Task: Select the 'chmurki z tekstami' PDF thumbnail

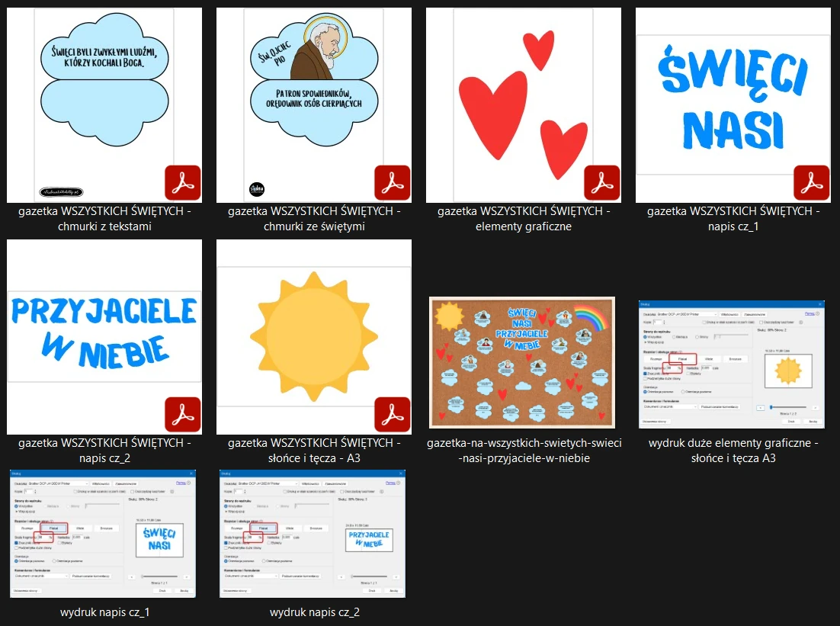Action: tap(104, 105)
